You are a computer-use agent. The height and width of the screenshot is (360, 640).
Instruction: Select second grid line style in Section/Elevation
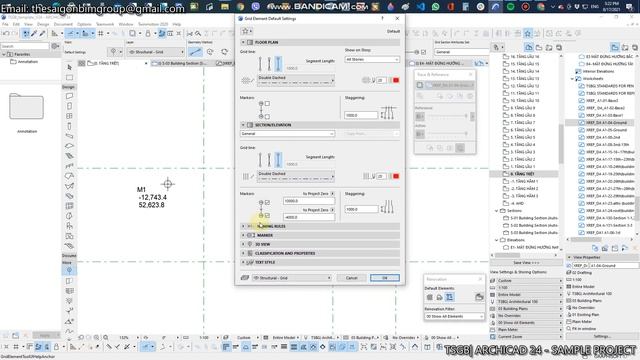point(269,160)
